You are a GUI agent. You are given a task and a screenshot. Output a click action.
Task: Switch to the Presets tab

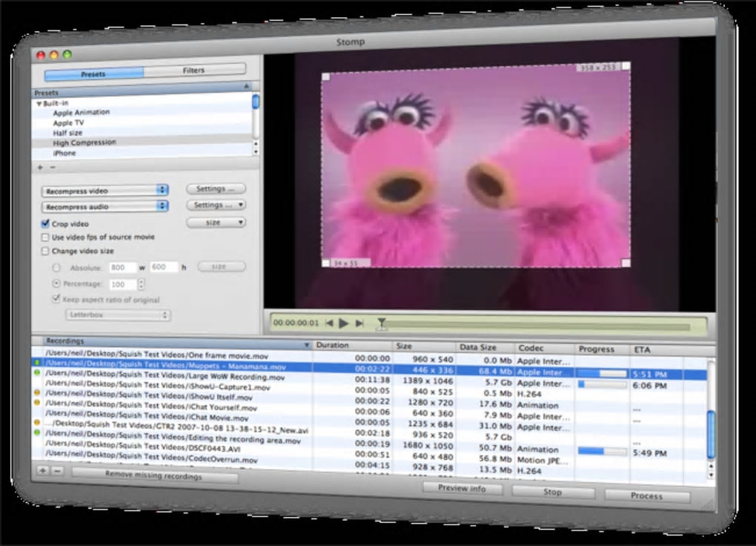(93, 74)
